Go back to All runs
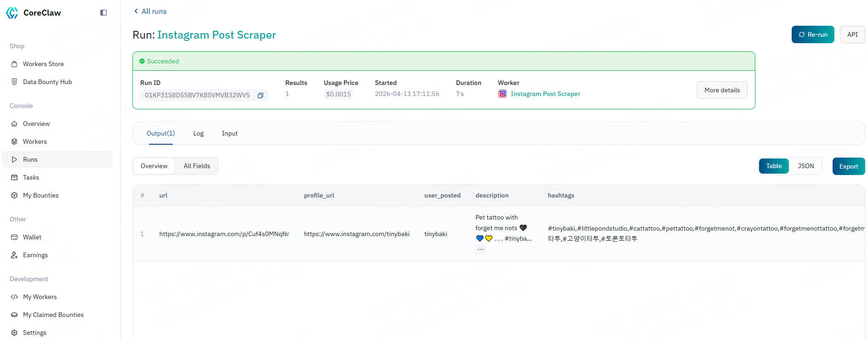This screenshot has height=339, width=868. pyautogui.click(x=150, y=11)
